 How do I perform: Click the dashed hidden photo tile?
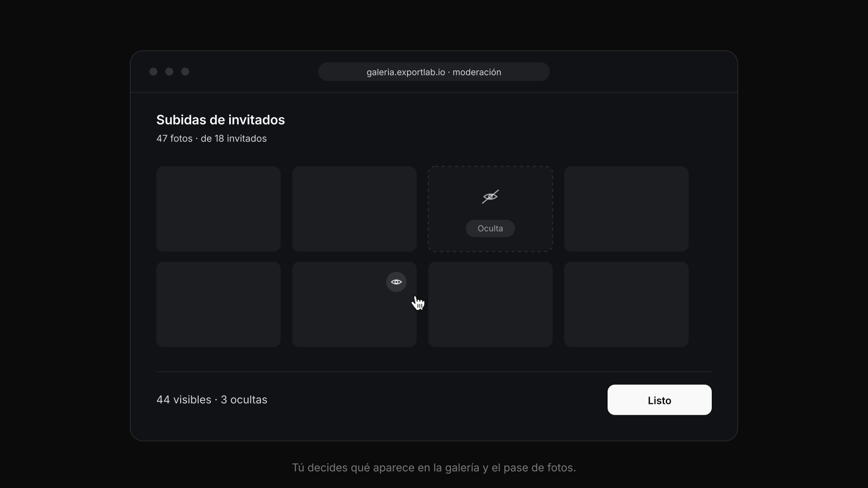tap(490, 209)
